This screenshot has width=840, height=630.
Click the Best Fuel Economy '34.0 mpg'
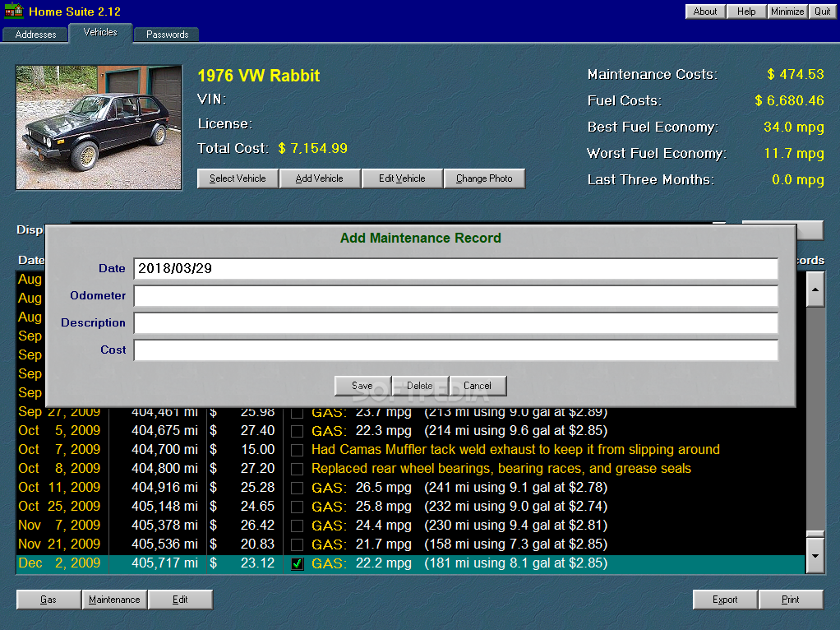point(794,127)
